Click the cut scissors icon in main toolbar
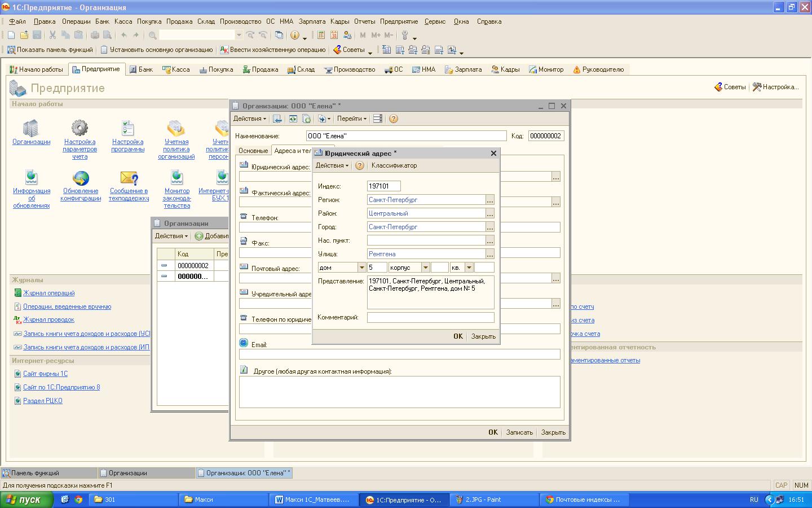This screenshot has width=812, height=508. [52, 35]
